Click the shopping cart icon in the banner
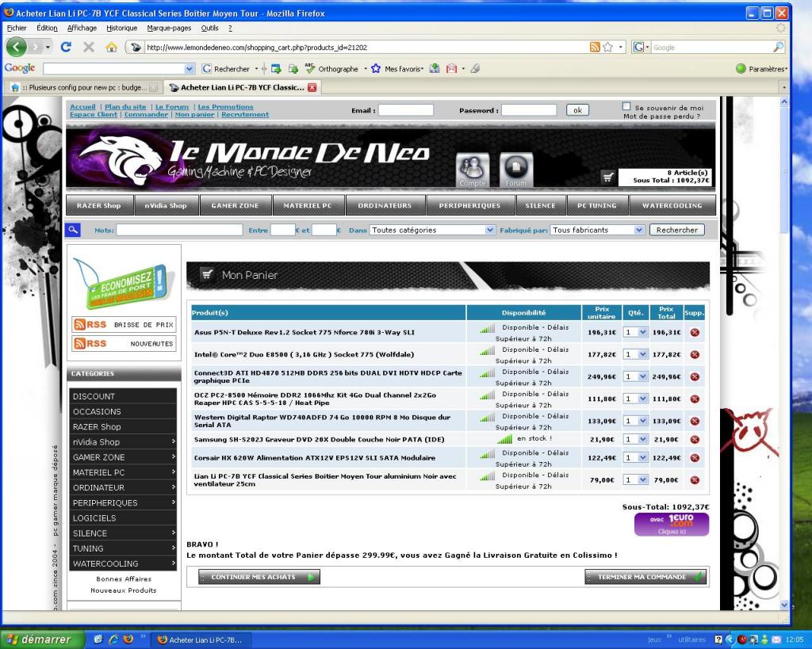The image size is (812, 649). [608, 178]
